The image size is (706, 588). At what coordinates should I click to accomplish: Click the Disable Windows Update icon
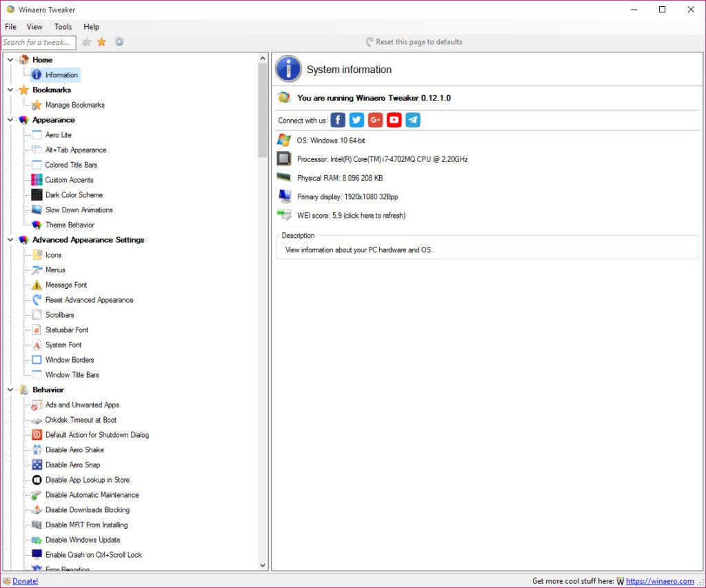[x=37, y=540]
